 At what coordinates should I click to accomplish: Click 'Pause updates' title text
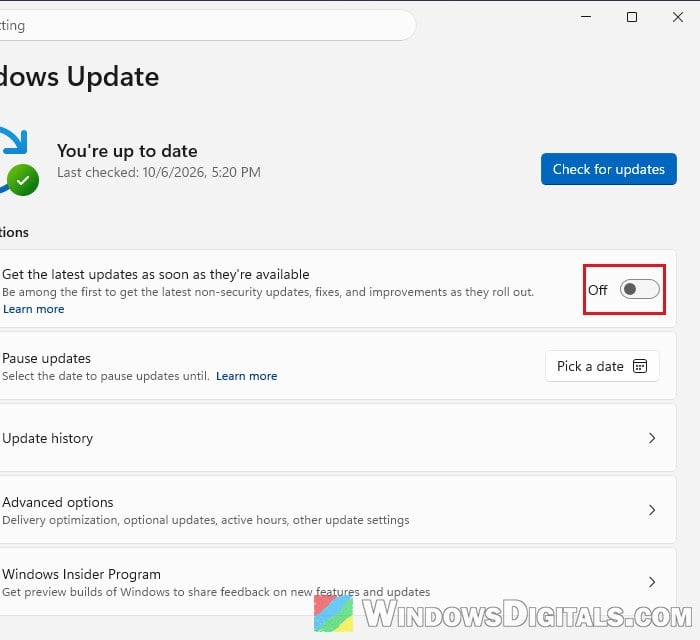tap(46, 358)
